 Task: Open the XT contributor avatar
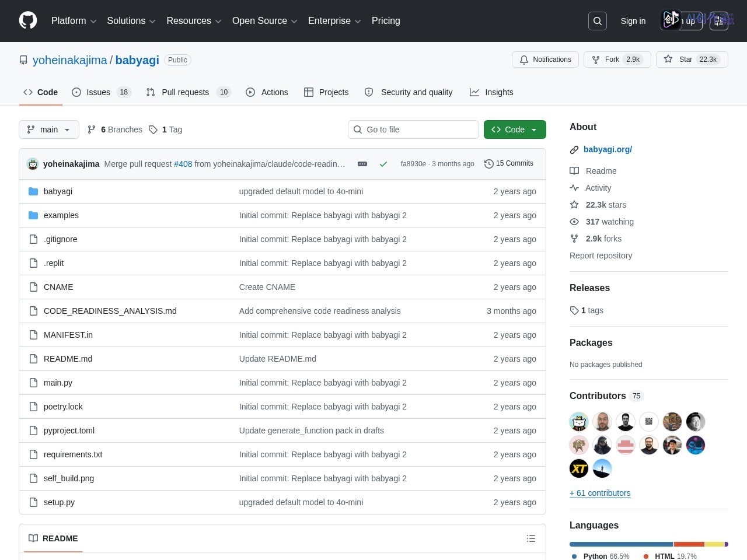579,468
